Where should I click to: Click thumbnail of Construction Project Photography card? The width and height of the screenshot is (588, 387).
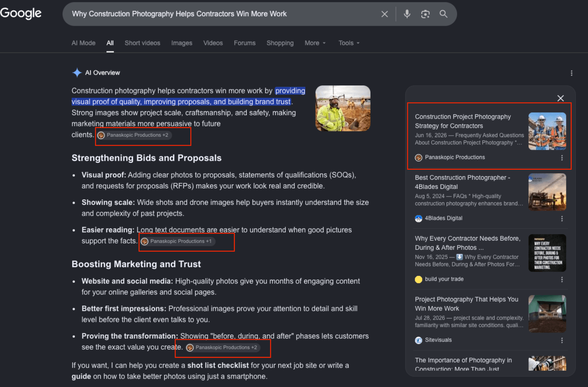(x=547, y=131)
